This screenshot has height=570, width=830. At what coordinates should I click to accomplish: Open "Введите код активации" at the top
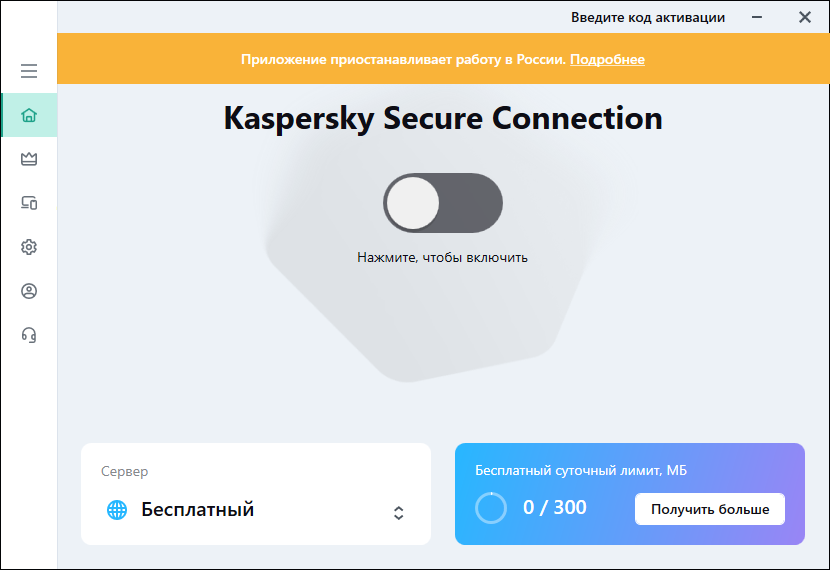tap(648, 17)
